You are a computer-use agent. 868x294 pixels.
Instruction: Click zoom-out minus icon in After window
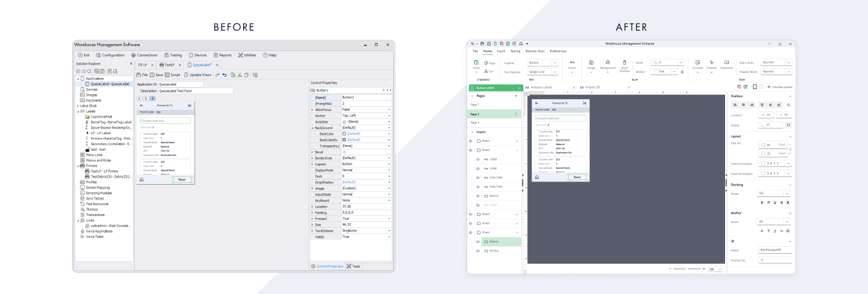point(670,269)
